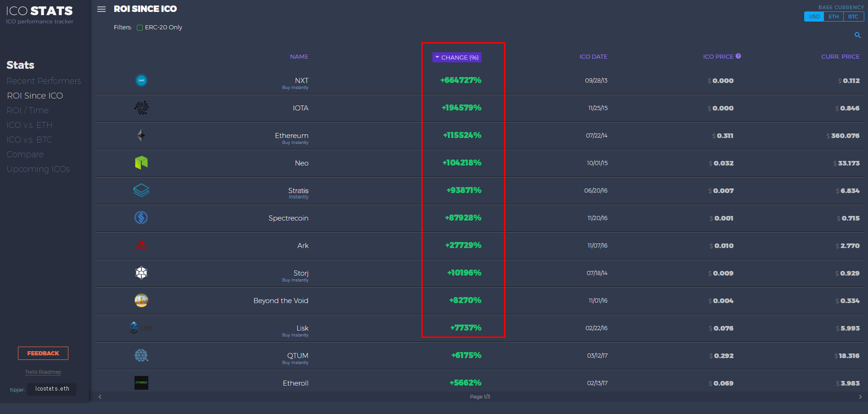
Task: Click the ICO date 09/28/13
Action: click(596, 81)
